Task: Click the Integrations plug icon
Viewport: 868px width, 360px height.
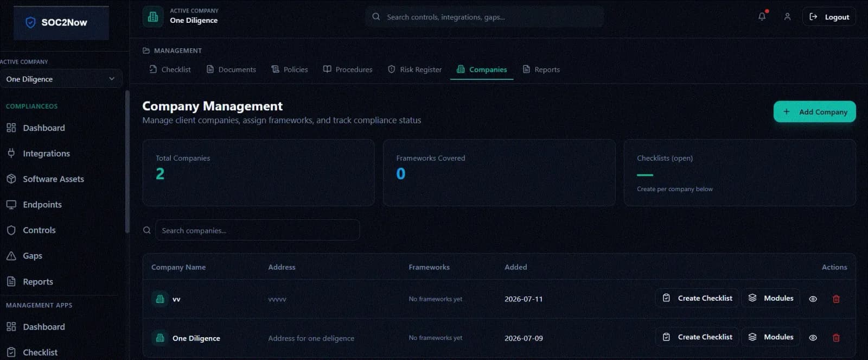Action: coord(11,153)
